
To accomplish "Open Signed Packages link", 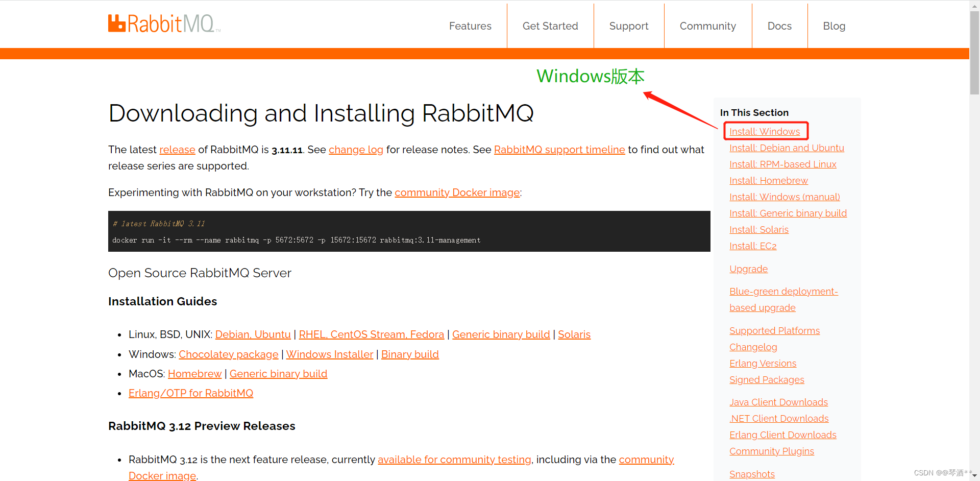I will [x=767, y=380].
